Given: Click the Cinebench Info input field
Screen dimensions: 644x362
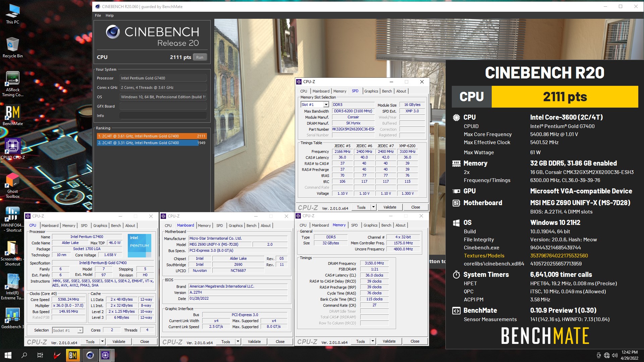Looking at the screenshot, I should 163,116.
